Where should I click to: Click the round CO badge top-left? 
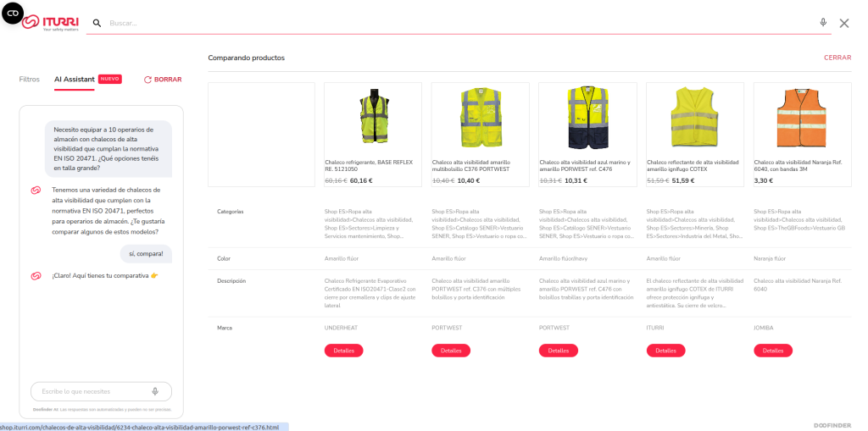(x=13, y=13)
